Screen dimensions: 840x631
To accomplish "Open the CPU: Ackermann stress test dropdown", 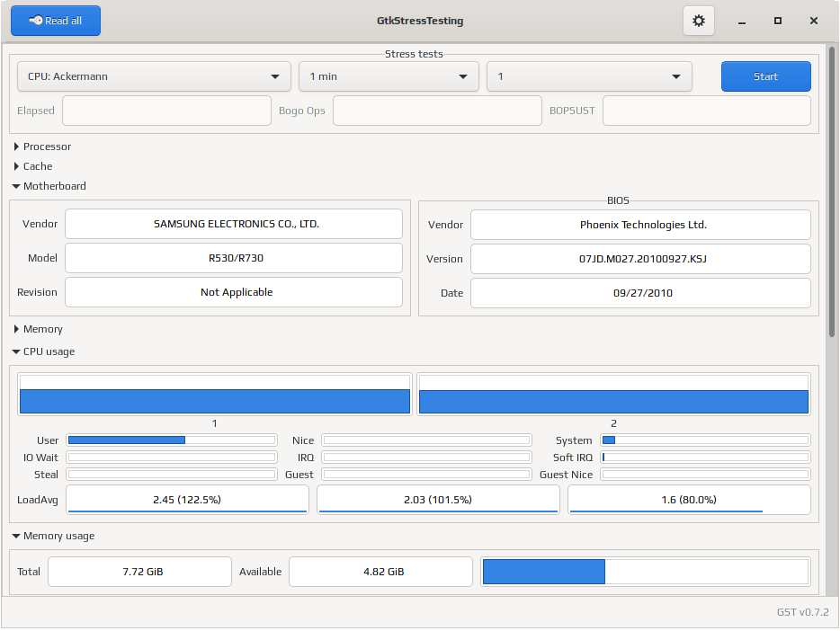I will pos(154,76).
